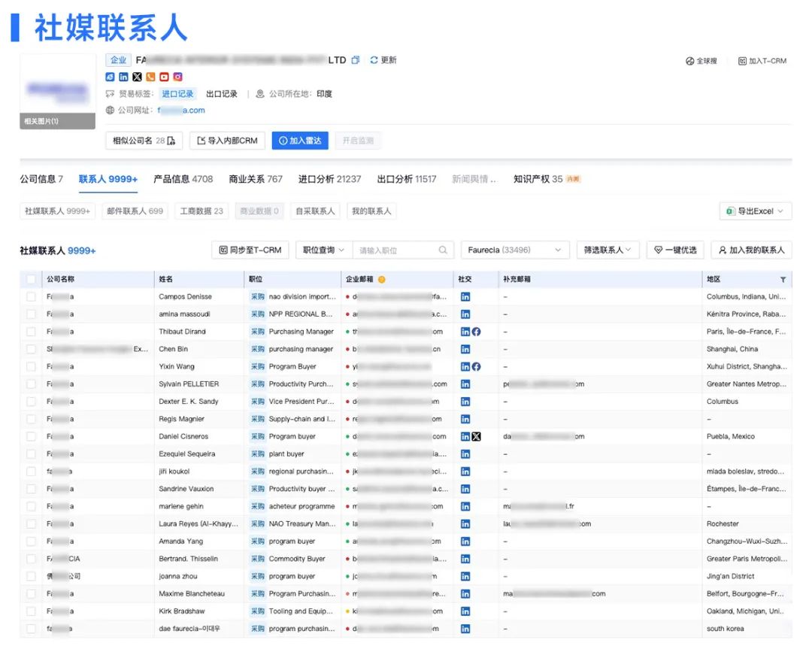Switch to the 商业关系 767 tab
Image resolution: width=812 pixels, height=646 pixels.
(x=256, y=179)
